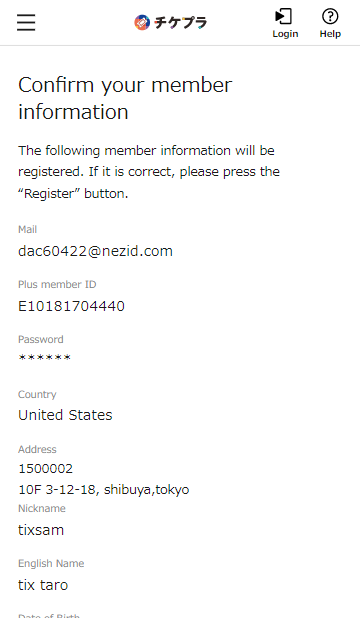
Task: Select the email dac60422@nezid.com
Action: (95, 251)
